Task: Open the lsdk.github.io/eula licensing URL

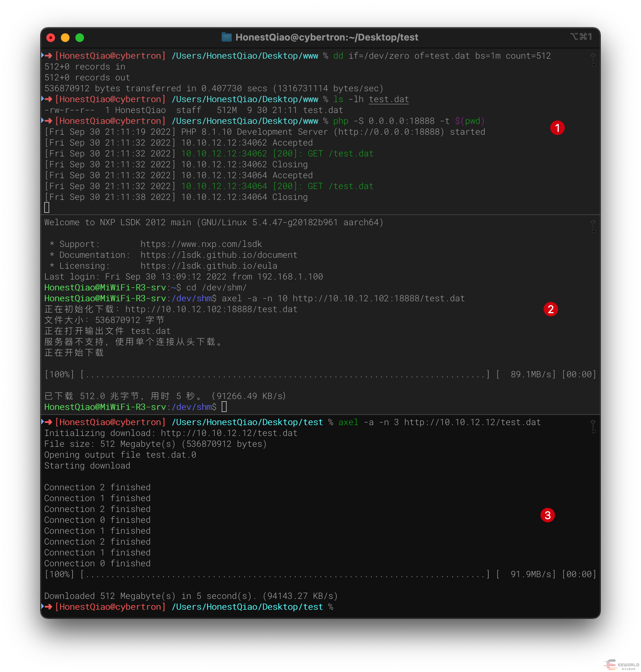Action: tap(209, 266)
